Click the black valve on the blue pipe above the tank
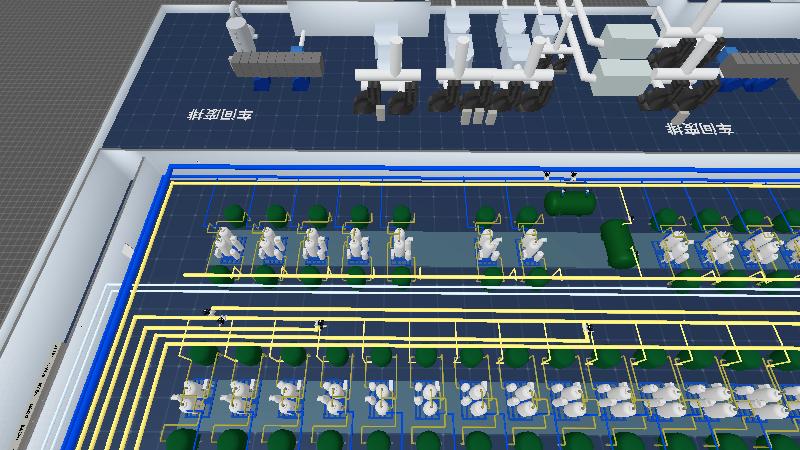The width and height of the screenshot is (800, 450). 573,176
